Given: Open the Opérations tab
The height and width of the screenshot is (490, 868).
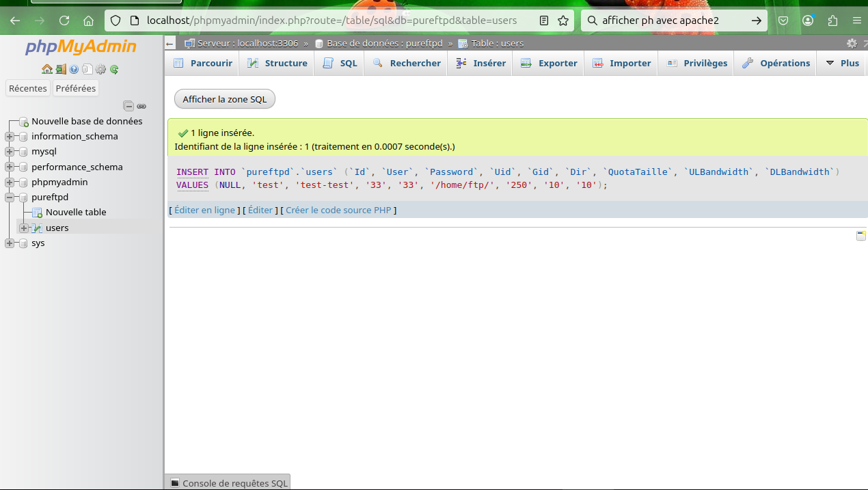Looking at the screenshot, I should 776,63.
